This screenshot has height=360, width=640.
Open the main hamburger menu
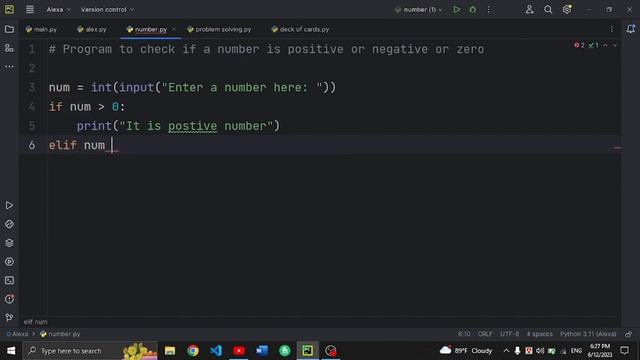click(x=30, y=9)
